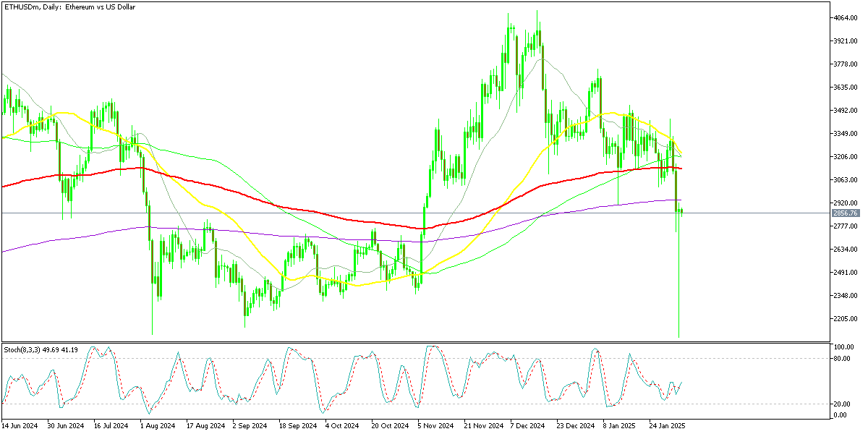868x434 pixels.
Task: Click the 3206.00 price axis label
Action: coord(846,157)
